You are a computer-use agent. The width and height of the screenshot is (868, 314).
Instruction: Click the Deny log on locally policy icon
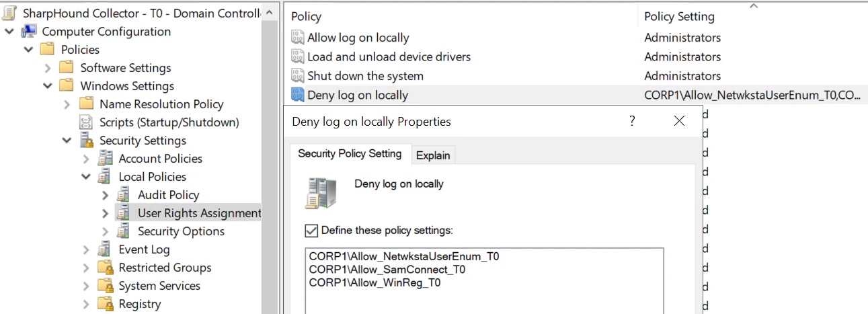[297, 95]
